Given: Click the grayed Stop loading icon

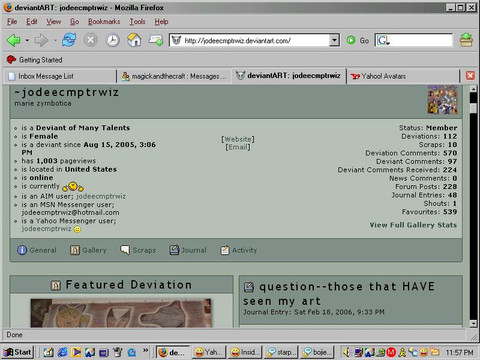Looking at the screenshot, I should pyautogui.click(x=90, y=40).
